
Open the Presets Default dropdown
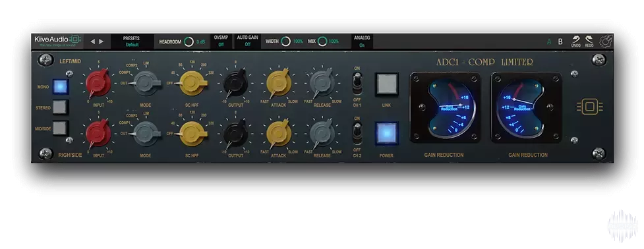coord(132,41)
